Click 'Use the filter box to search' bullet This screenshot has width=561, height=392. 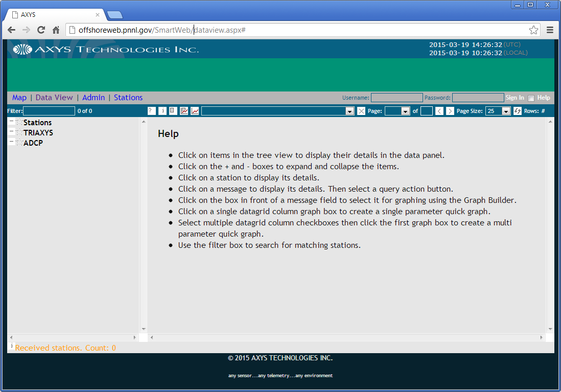(269, 245)
